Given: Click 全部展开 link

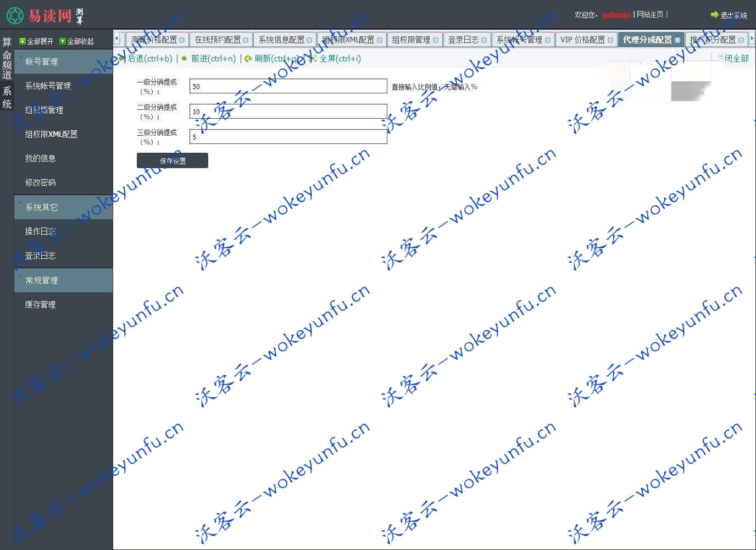Looking at the screenshot, I should click(40, 41).
